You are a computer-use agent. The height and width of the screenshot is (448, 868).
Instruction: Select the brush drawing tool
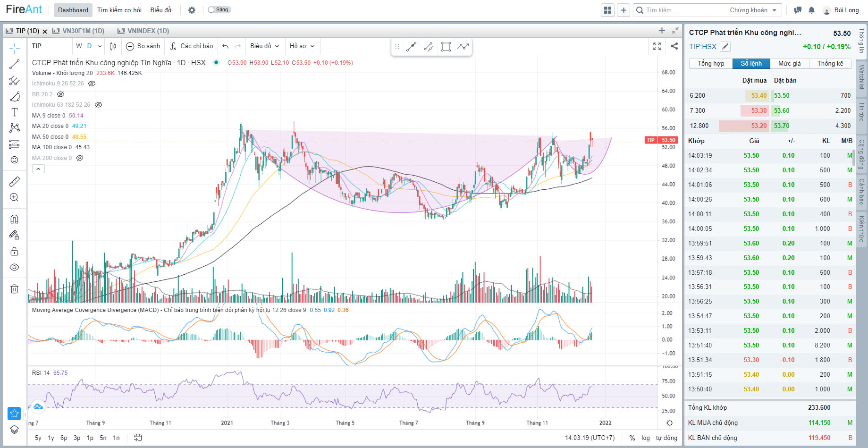click(14, 96)
